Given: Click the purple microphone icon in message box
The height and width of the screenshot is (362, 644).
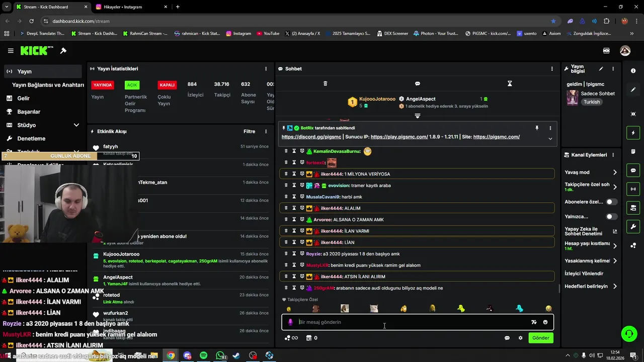Looking at the screenshot, I should [290, 322].
